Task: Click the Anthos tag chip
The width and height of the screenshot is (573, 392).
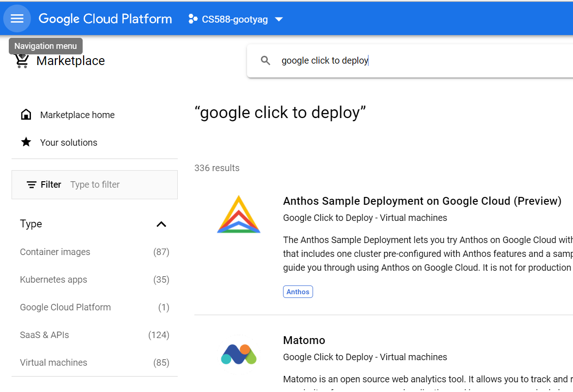Action: 298,291
